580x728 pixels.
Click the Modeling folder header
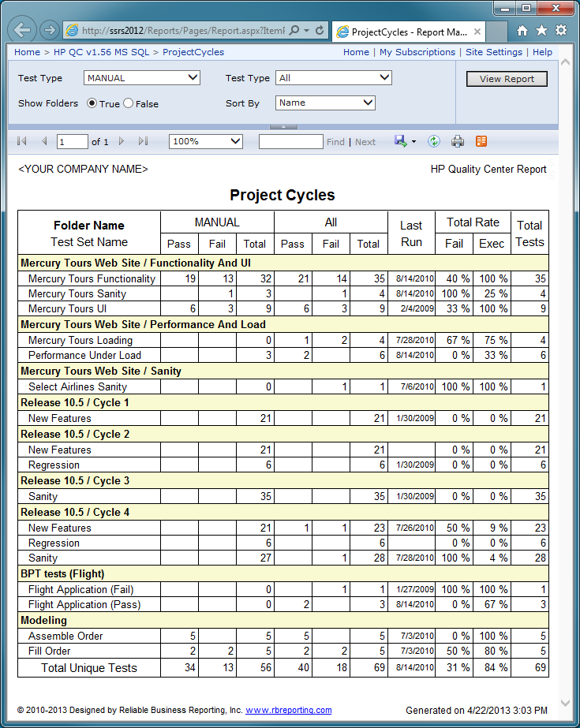(43, 620)
